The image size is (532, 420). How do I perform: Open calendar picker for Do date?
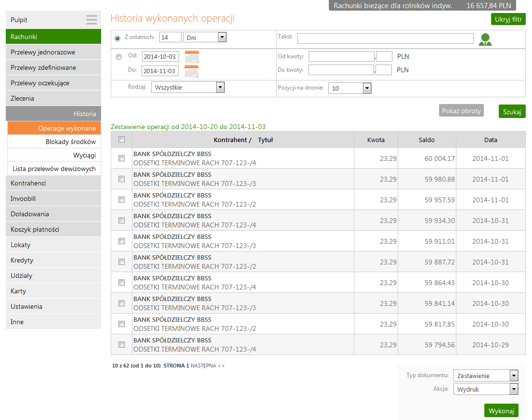191,71
